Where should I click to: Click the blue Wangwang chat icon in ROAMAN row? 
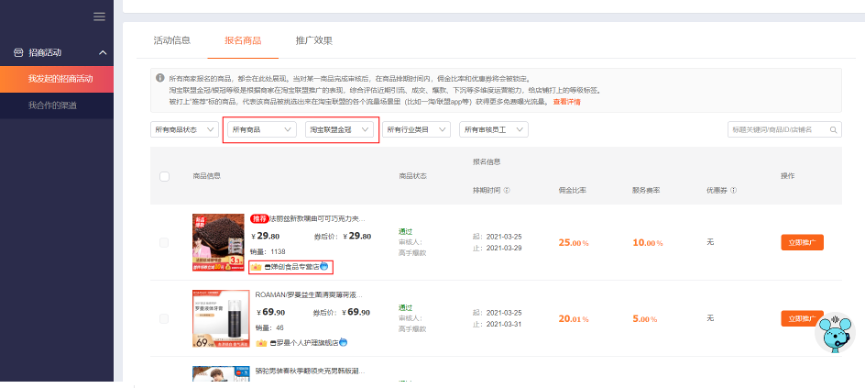click(343, 342)
